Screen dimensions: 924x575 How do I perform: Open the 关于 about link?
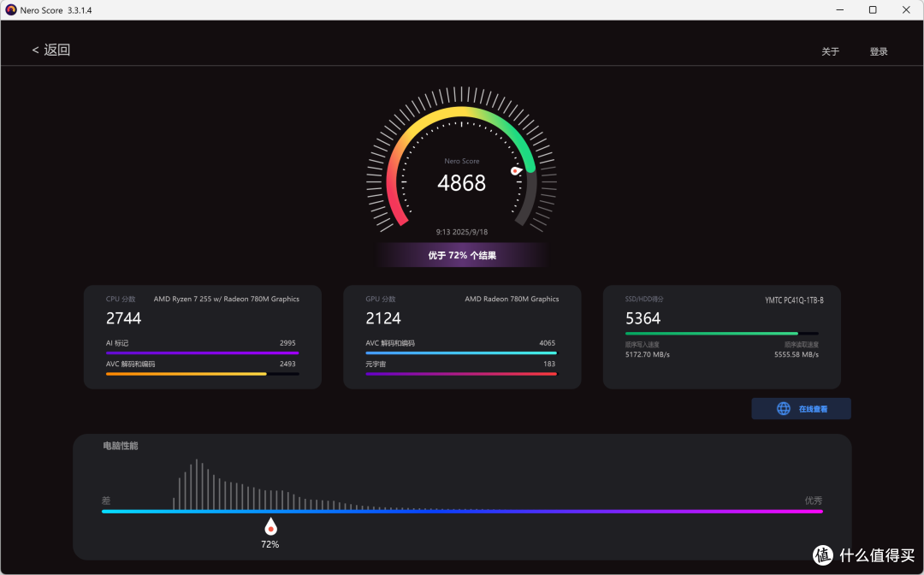point(830,52)
